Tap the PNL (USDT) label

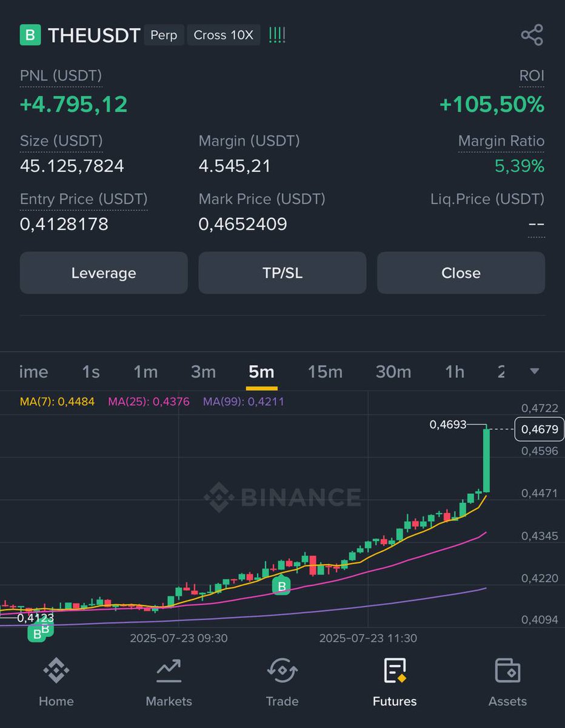tap(61, 76)
